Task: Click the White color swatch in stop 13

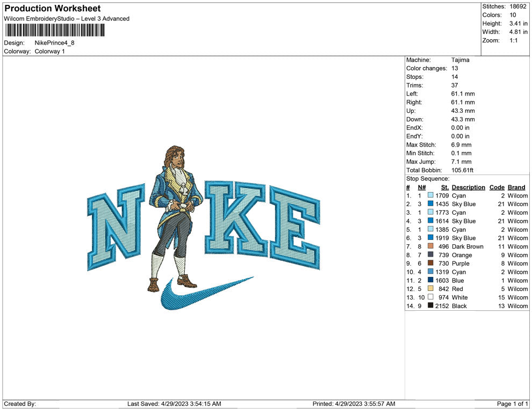Action: (430, 297)
